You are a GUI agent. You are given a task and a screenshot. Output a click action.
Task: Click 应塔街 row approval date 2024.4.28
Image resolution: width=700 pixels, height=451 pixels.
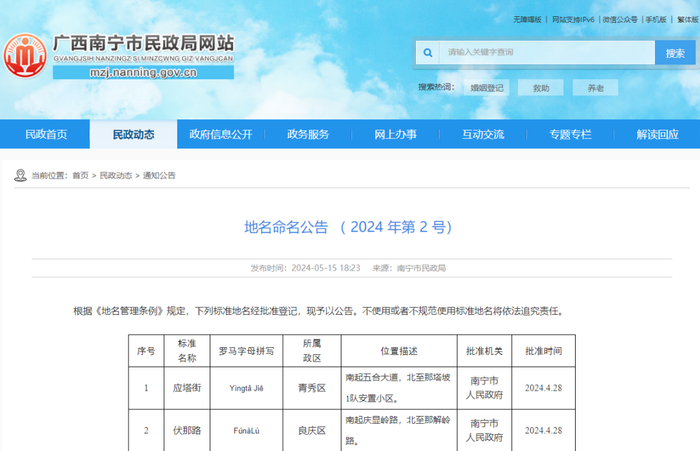coord(543,388)
